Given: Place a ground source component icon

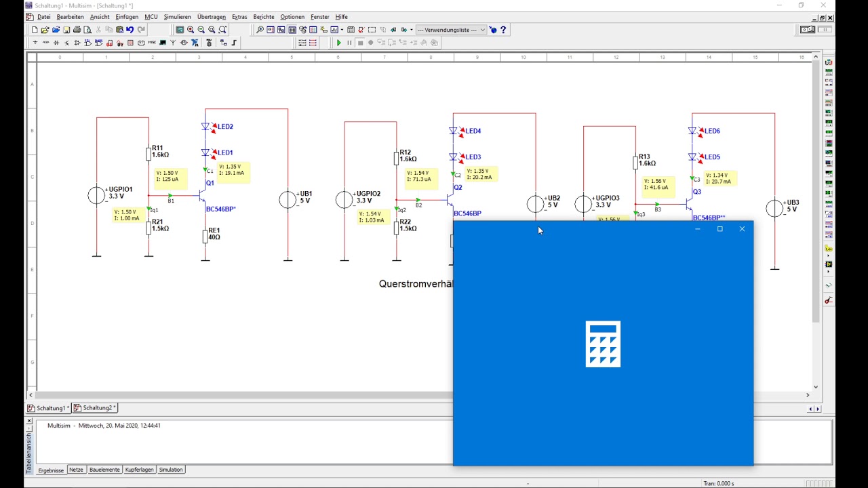Looking at the screenshot, I should (x=35, y=43).
